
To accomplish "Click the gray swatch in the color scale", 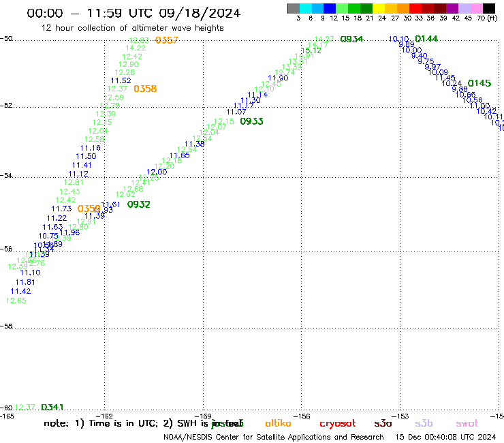I will 294,8.
